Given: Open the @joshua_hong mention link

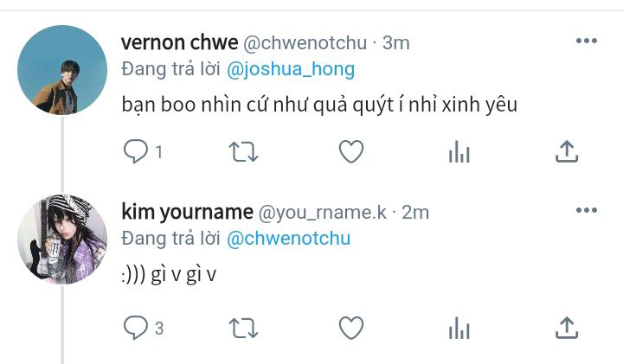Looking at the screenshot, I should tap(291, 69).
